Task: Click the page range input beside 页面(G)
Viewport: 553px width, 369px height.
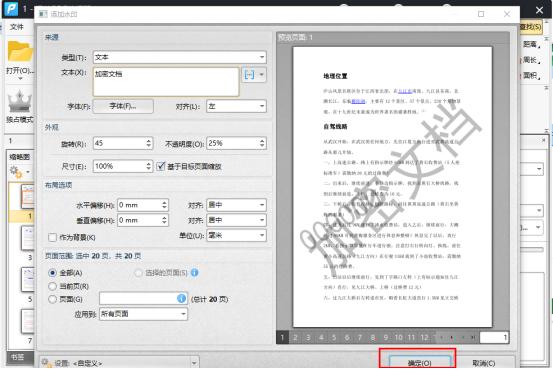Action: [144, 299]
